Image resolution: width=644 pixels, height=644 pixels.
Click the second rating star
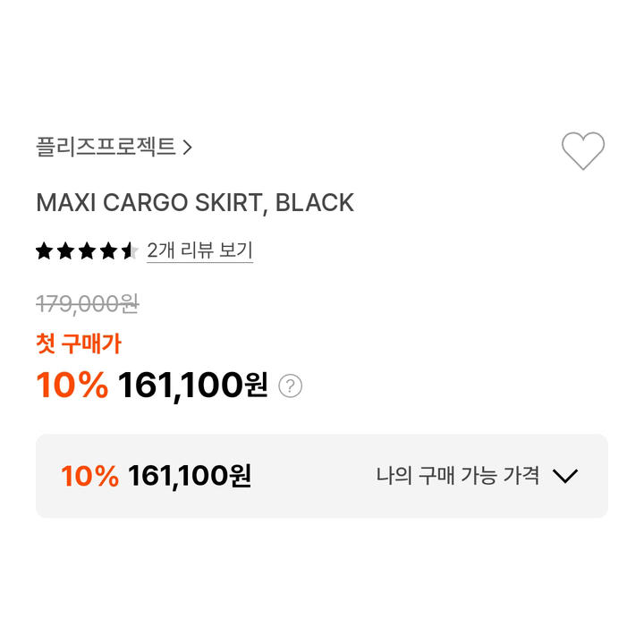pyautogui.click(x=65, y=250)
